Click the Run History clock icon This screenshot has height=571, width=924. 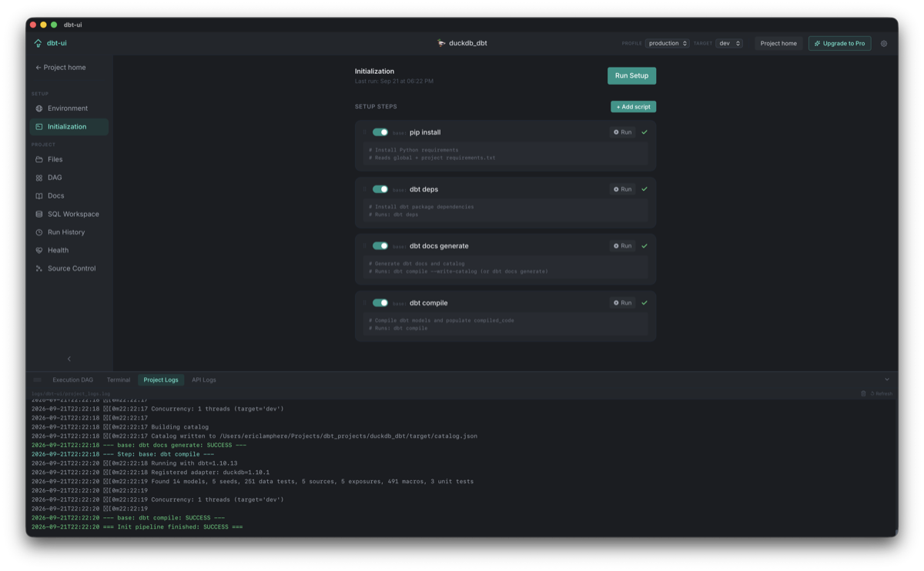tap(39, 232)
